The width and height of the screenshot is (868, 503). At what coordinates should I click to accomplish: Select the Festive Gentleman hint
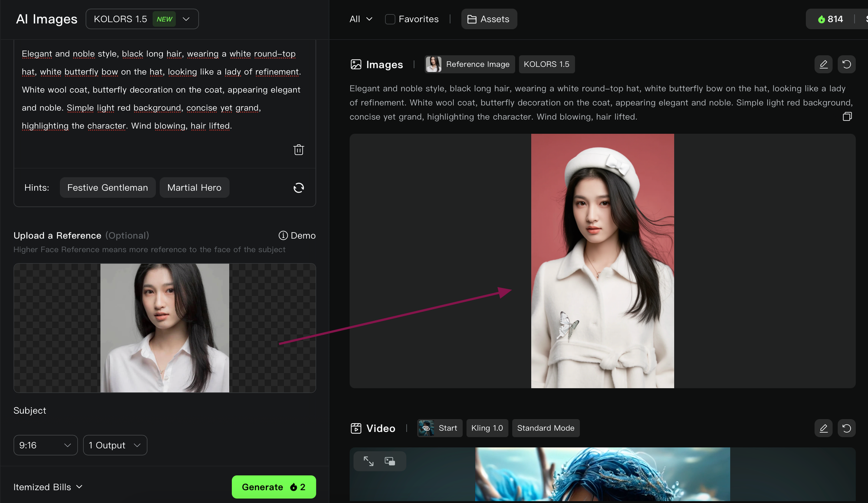[107, 188]
